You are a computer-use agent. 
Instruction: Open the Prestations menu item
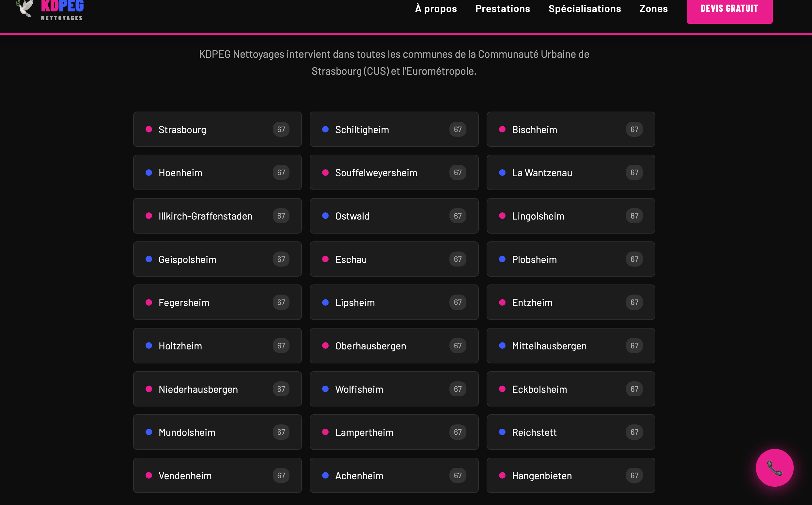point(503,9)
